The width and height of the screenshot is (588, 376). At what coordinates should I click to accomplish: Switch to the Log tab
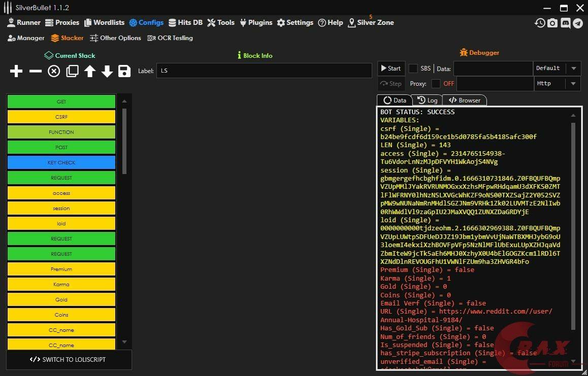click(x=427, y=100)
